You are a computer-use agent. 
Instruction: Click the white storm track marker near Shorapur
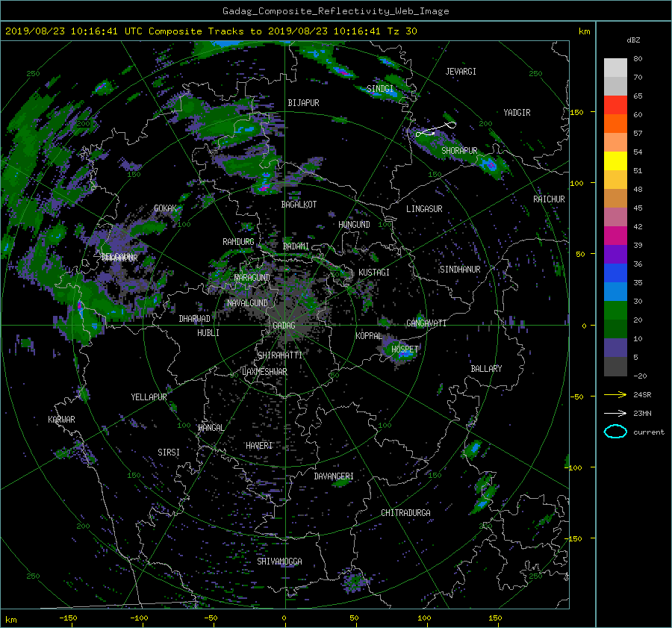coord(435,129)
